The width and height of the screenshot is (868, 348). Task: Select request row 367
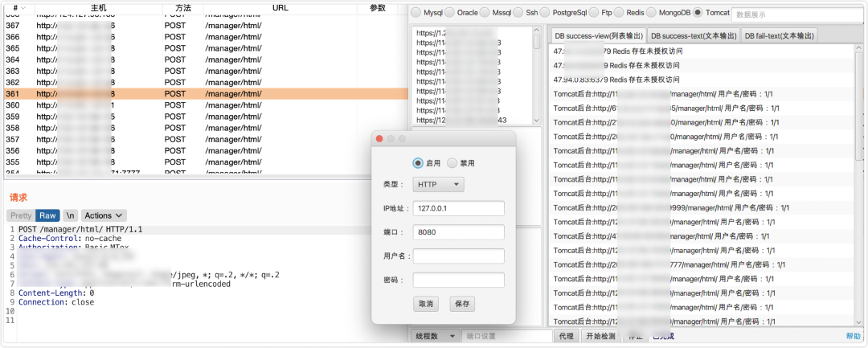point(205,26)
